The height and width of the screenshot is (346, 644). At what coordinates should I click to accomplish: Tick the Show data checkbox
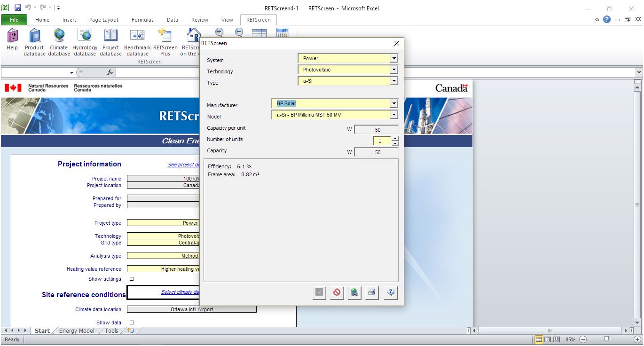[x=132, y=322]
